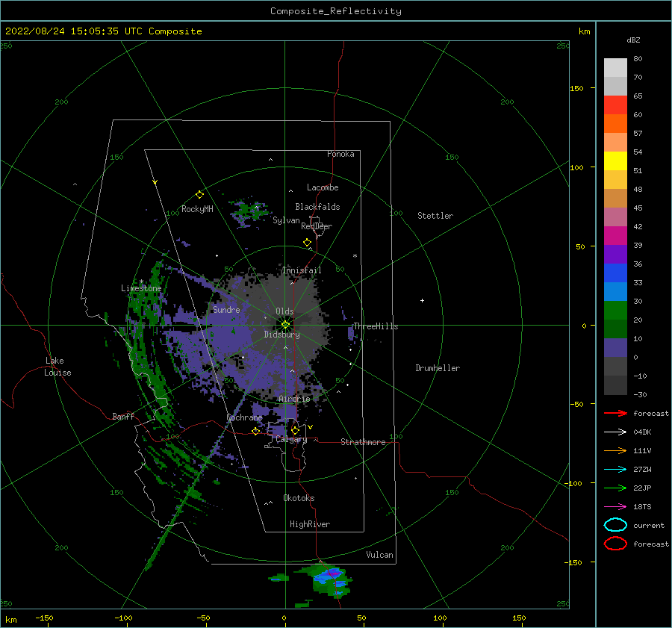Click the green 22JP arrow icon

click(x=615, y=488)
